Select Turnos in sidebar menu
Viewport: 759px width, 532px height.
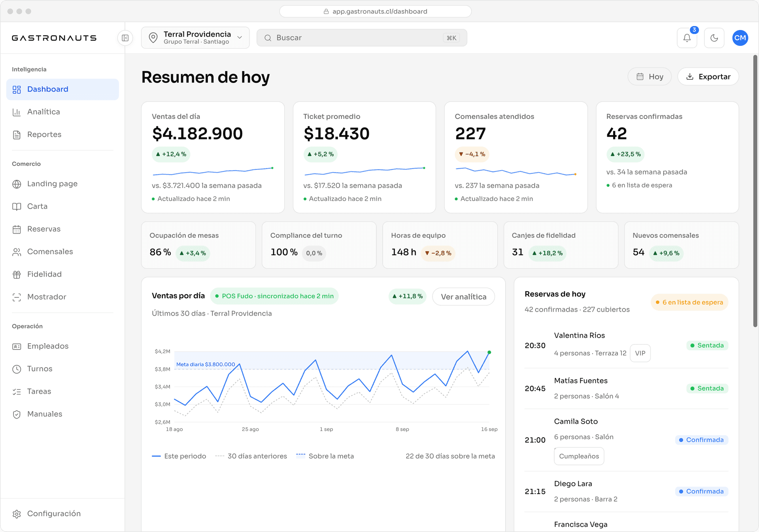(62, 368)
